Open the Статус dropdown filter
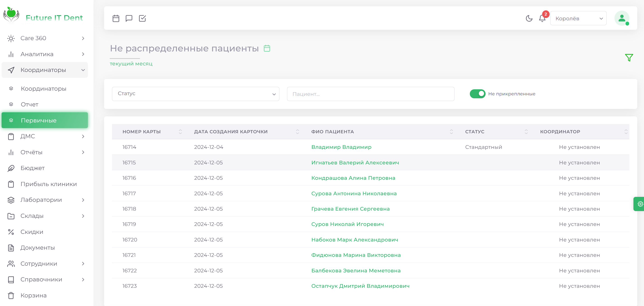The height and width of the screenshot is (306, 644). click(196, 94)
